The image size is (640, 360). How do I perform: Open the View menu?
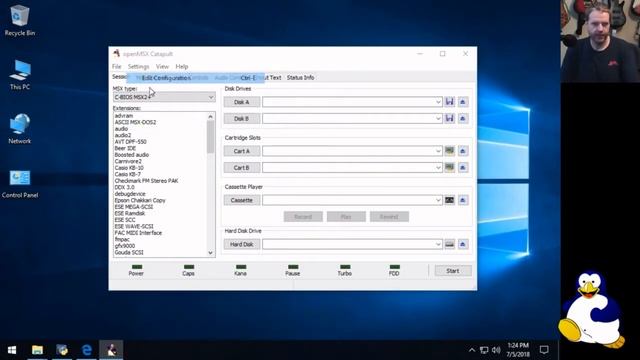coord(162,67)
